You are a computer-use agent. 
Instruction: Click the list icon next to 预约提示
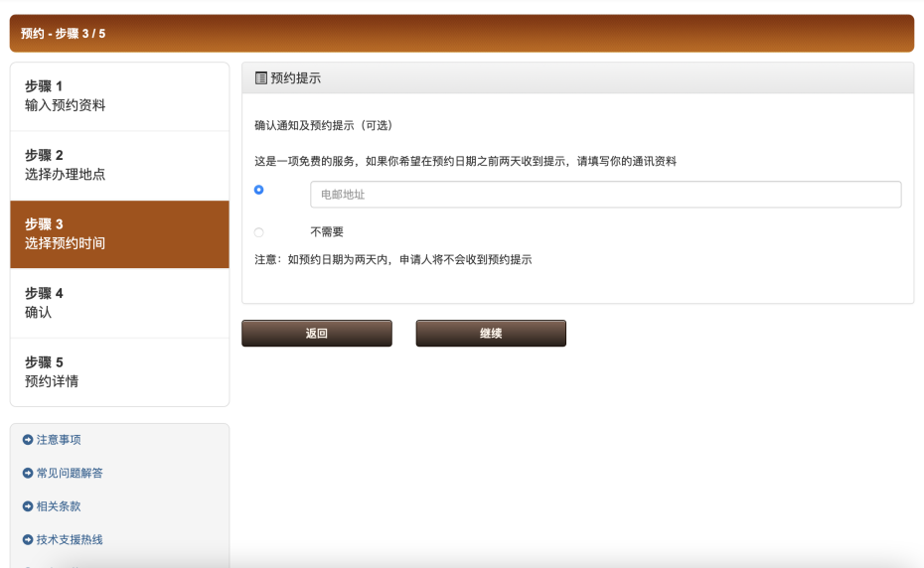click(261, 77)
